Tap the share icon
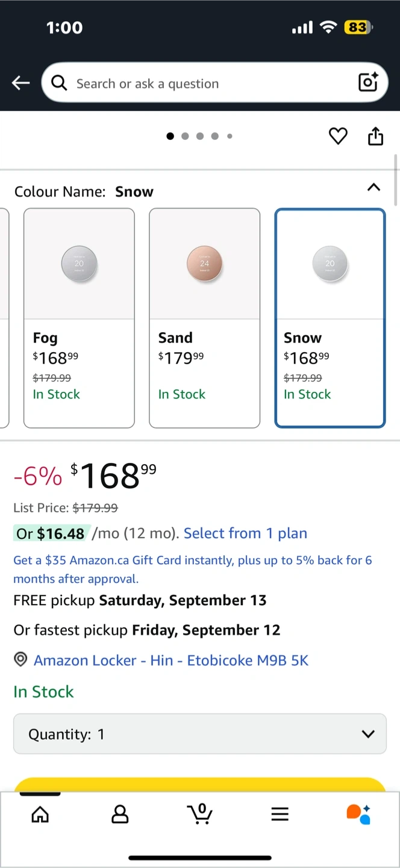 pyautogui.click(x=375, y=136)
